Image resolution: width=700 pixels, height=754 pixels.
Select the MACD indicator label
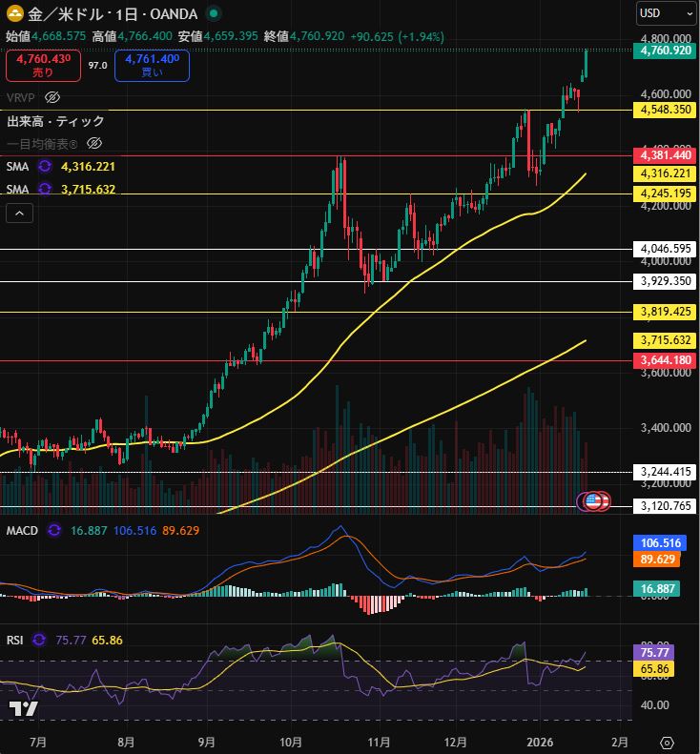click(22, 530)
